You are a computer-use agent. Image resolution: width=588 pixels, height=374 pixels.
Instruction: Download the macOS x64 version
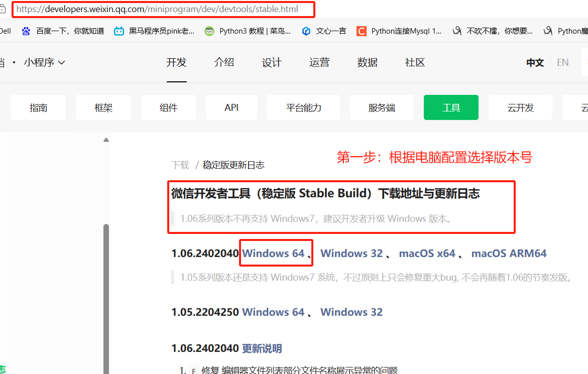tap(427, 254)
